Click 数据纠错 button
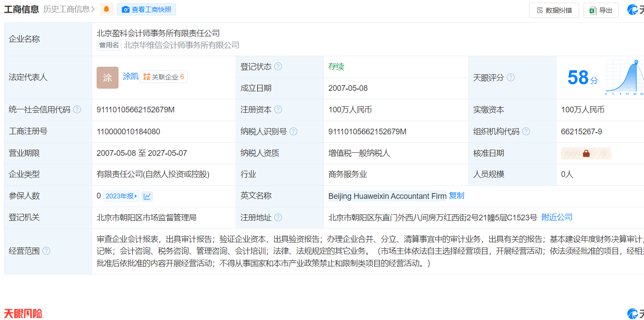This screenshot has height=320, width=644. pyautogui.click(x=554, y=10)
